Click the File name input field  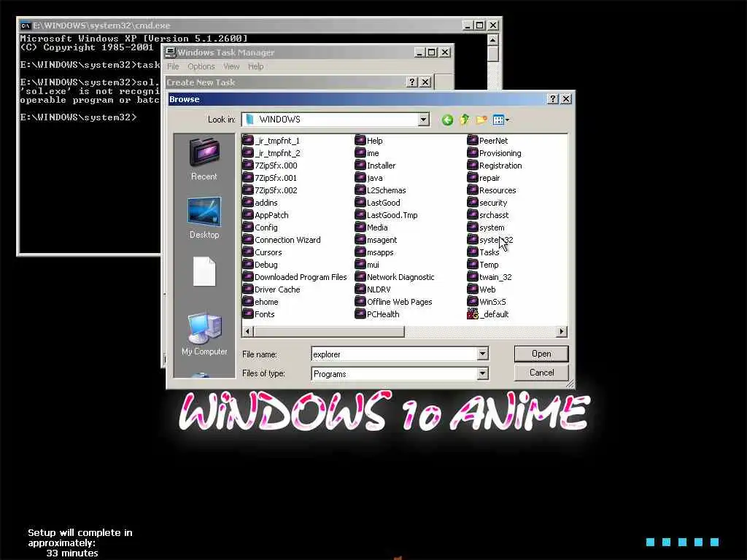pos(395,354)
